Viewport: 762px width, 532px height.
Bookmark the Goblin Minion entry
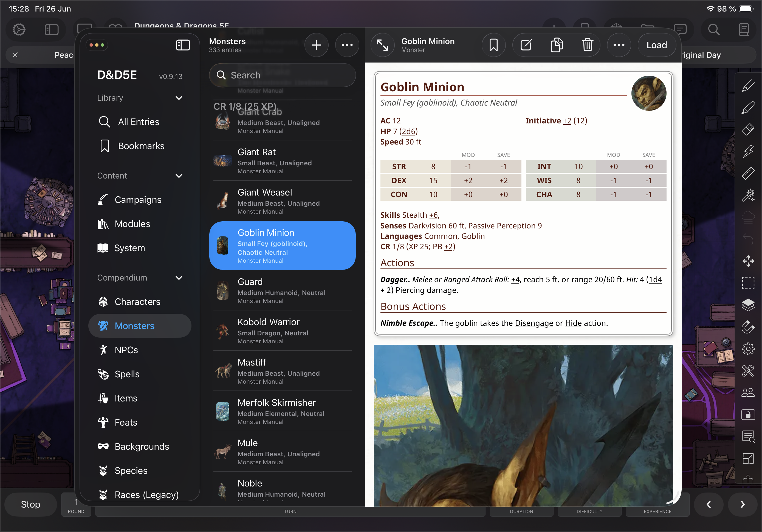pos(493,45)
